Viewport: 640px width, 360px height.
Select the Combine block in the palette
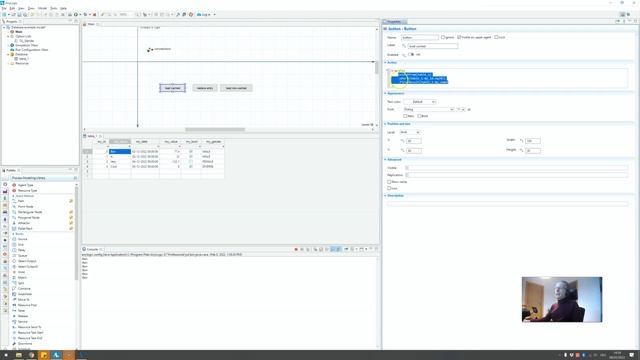tap(24, 289)
